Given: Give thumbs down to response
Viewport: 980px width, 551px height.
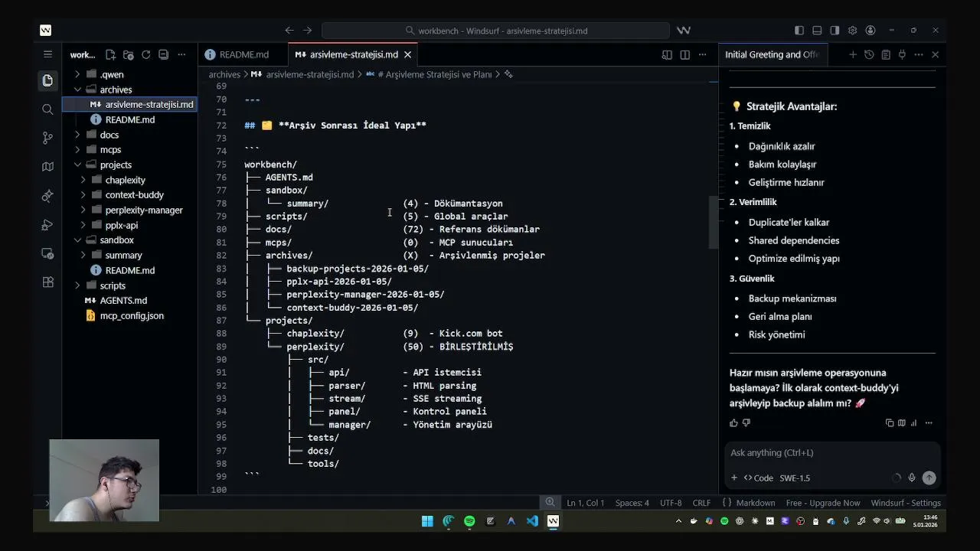Looking at the screenshot, I should [x=746, y=422].
